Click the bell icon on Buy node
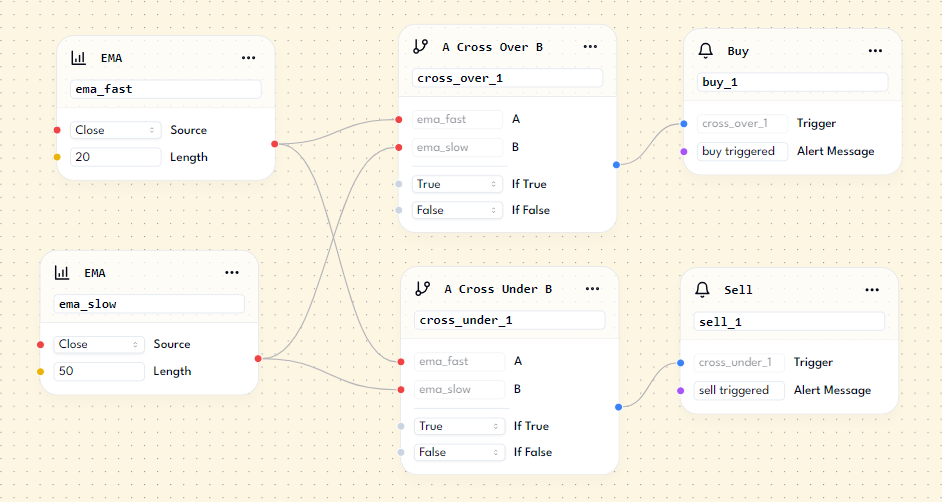Viewport: 942px width, 502px height. (706, 51)
